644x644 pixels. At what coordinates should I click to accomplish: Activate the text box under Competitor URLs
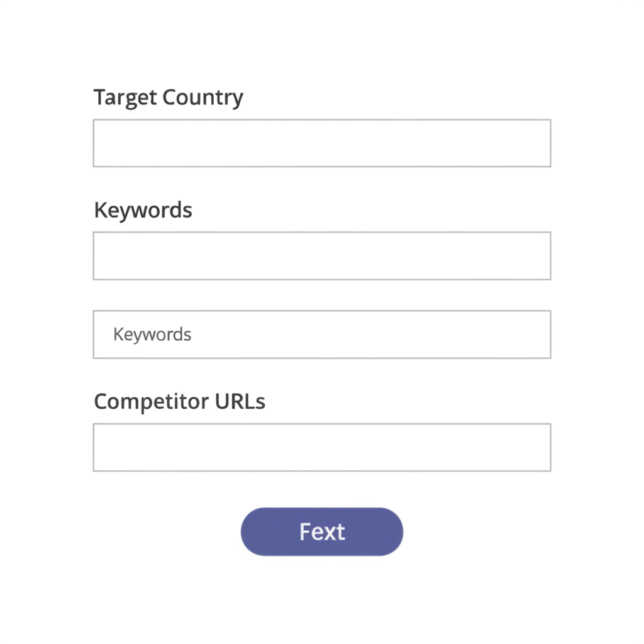322,447
